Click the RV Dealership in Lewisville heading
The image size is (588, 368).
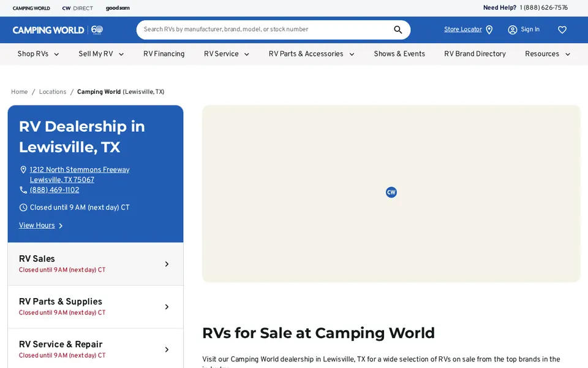pos(81,137)
